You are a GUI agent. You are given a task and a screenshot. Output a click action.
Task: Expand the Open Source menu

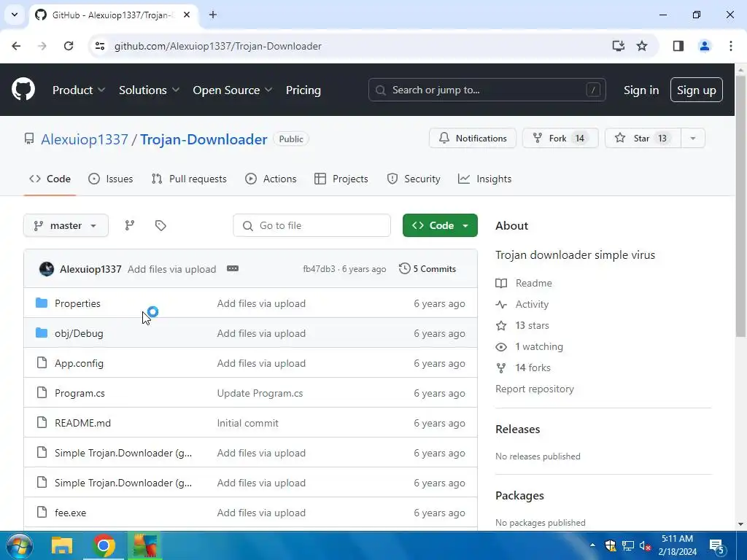click(x=233, y=90)
